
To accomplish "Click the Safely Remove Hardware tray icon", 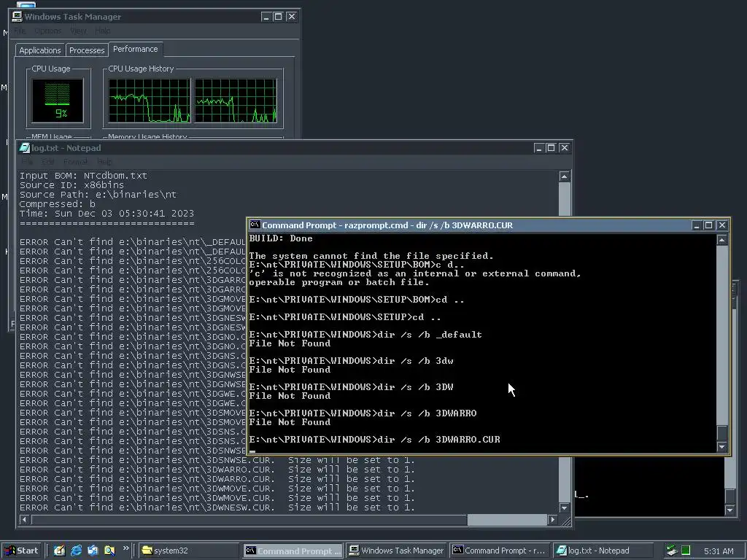I will (x=672, y=551).
